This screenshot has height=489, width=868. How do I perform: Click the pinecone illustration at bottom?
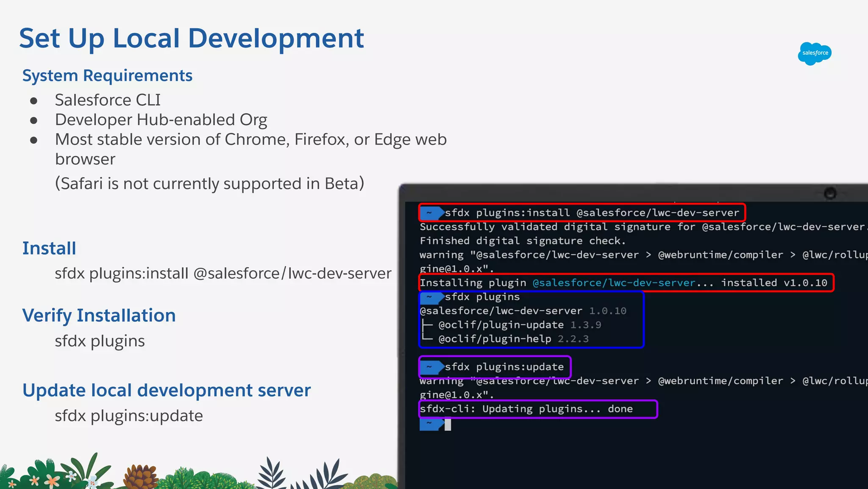coord(140,477)
